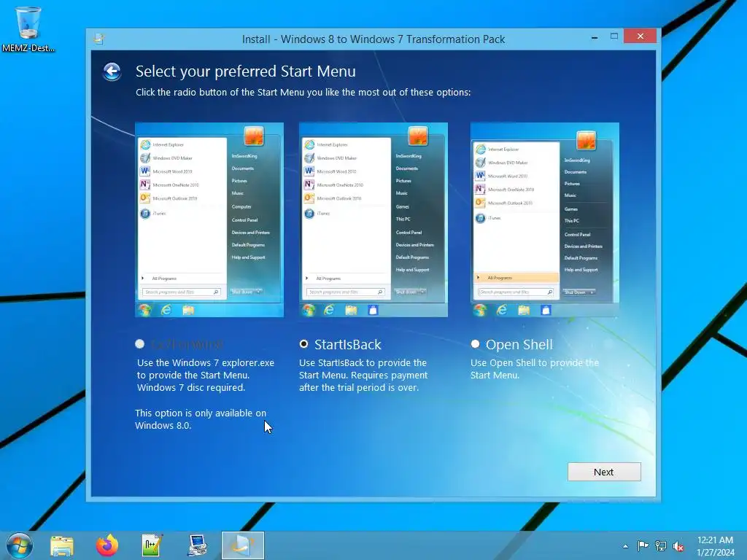
Task: Click the active installer icon on the taskbar
Action: [242, 545]
